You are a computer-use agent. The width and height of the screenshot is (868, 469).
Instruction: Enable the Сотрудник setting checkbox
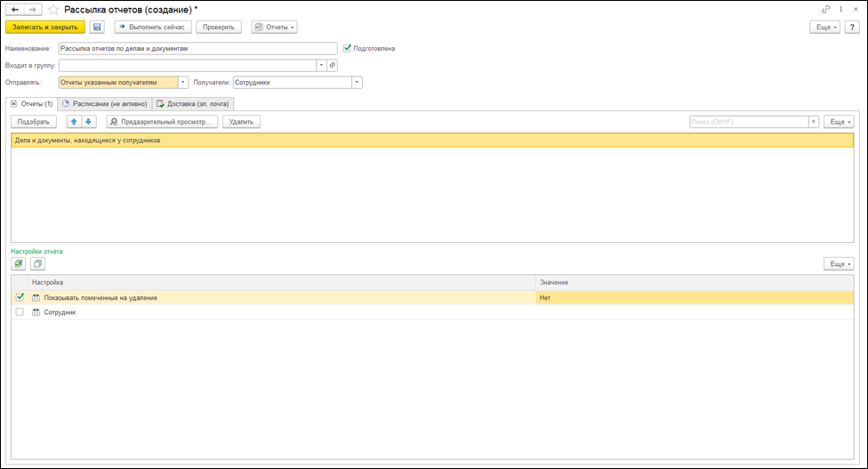point(20,312)
